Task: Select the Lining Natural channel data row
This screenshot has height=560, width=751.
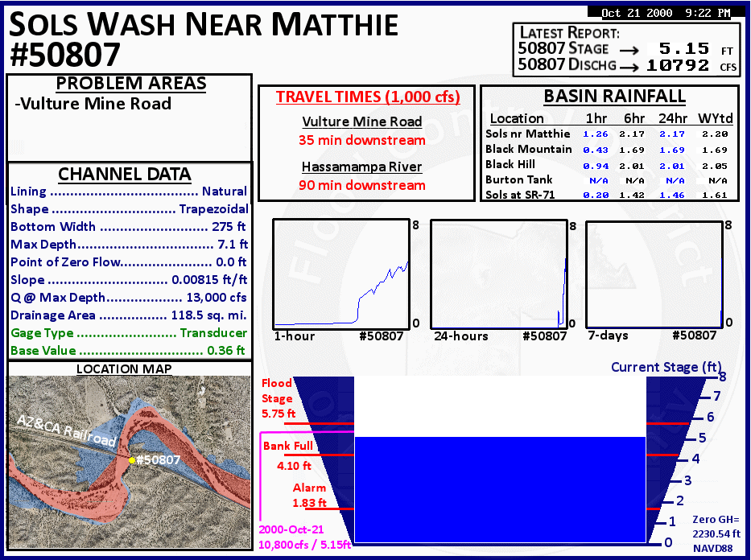Action: (129, 191)
